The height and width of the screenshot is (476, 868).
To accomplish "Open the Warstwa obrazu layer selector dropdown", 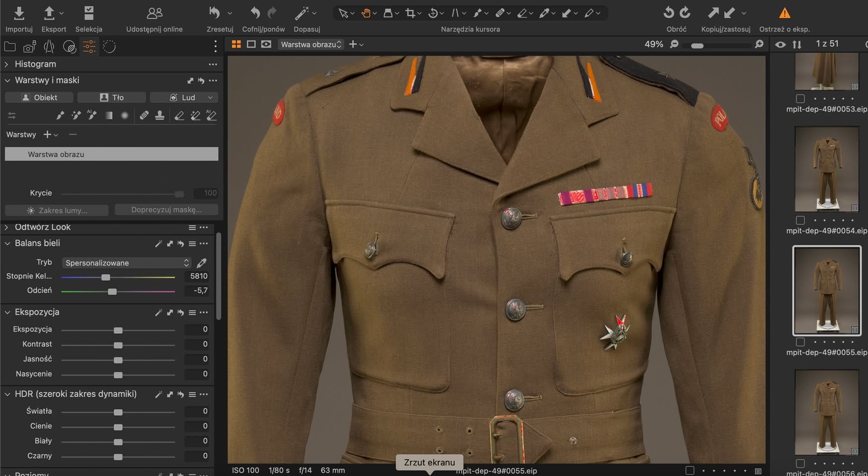I will coord(311,45).
